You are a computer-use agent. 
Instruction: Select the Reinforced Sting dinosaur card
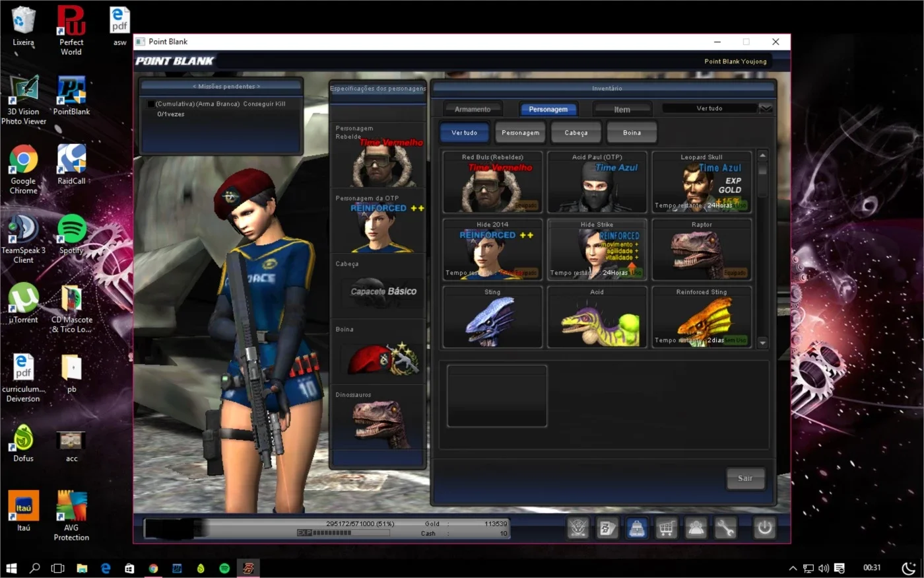point(702,316)
